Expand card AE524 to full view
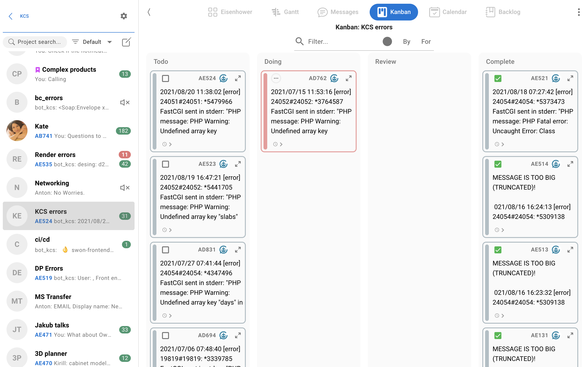The height and width of the screenshot is (367, 588). point(238,78)
